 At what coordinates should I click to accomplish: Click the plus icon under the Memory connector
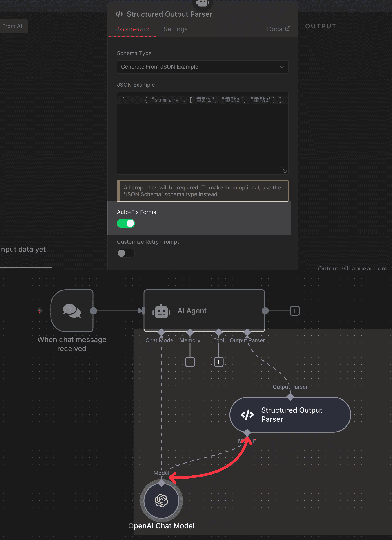pos(190,362)
